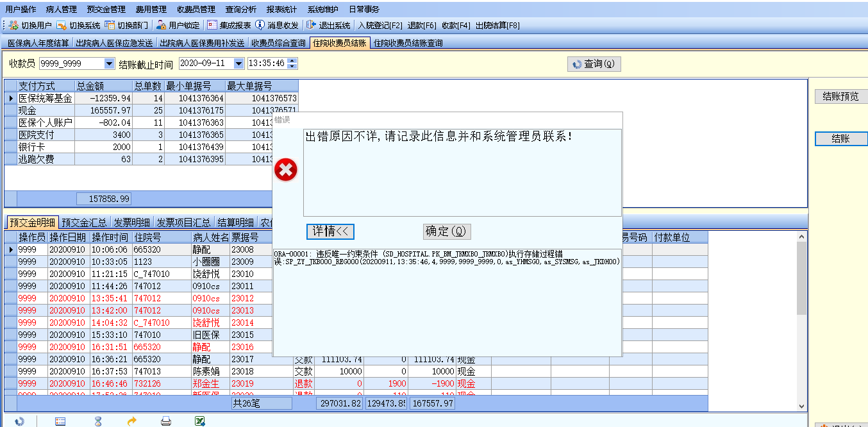868x427 pixels.
Task: Click 入院登记[F2] in toolbar
Action: 381,26
